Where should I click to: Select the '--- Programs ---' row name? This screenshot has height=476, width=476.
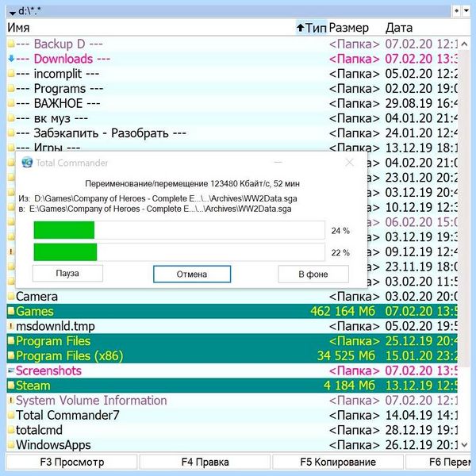point(59,89)
